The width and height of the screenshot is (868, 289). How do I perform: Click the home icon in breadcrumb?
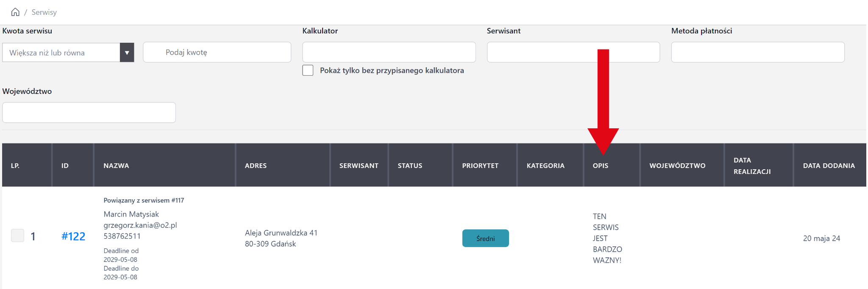pyautogui.click(x=15, y=12)
